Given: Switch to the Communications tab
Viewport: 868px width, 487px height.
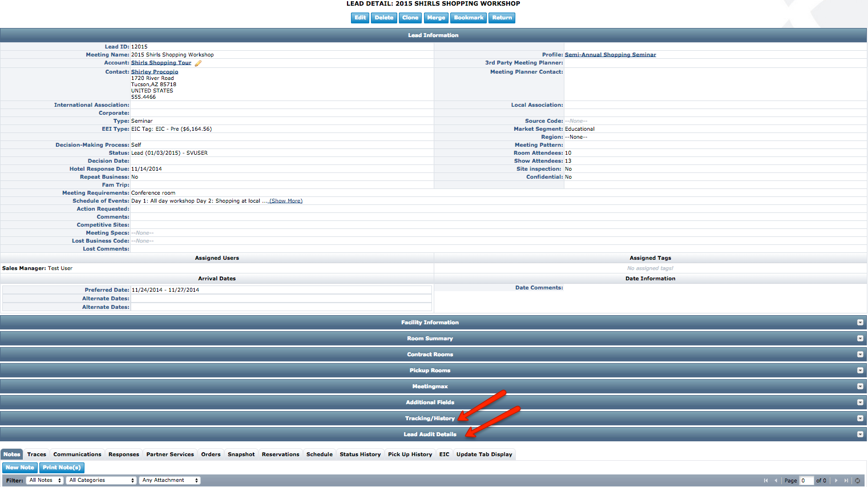Looking at the screenshot, I should 77,454.
